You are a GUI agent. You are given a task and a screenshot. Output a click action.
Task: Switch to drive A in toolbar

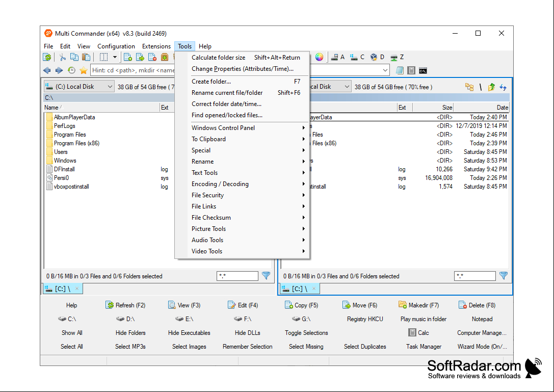click(x=337, y=57)
